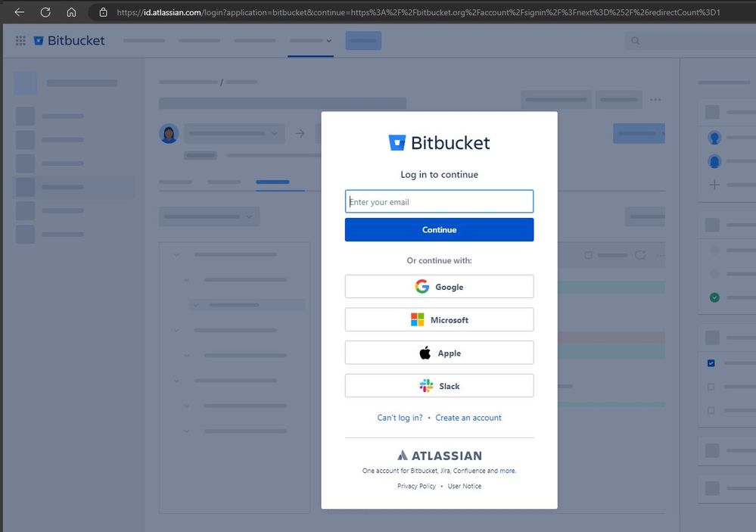
Task: Click the Bitbucket logo in top navigation
Action: click(x=69, y=41)
